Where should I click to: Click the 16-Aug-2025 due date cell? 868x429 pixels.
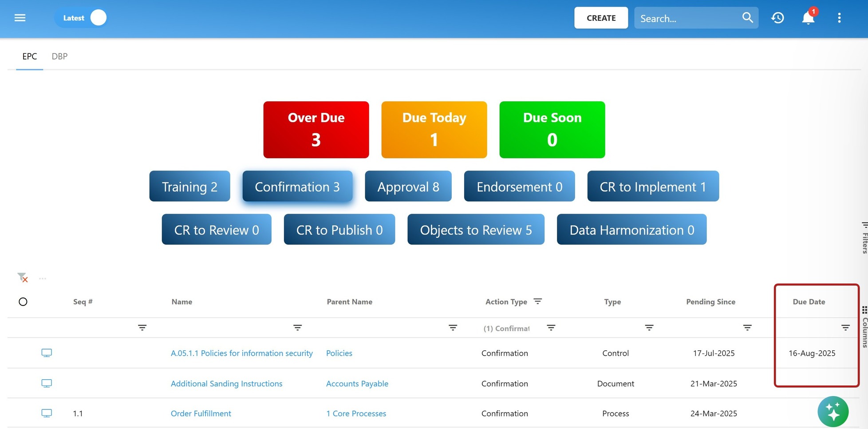click(812, 353)
